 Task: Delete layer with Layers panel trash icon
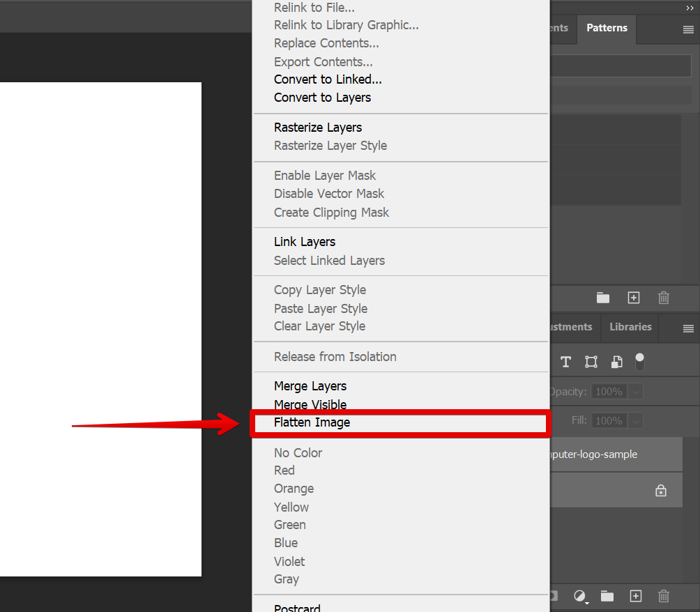(x=664, y=596)
